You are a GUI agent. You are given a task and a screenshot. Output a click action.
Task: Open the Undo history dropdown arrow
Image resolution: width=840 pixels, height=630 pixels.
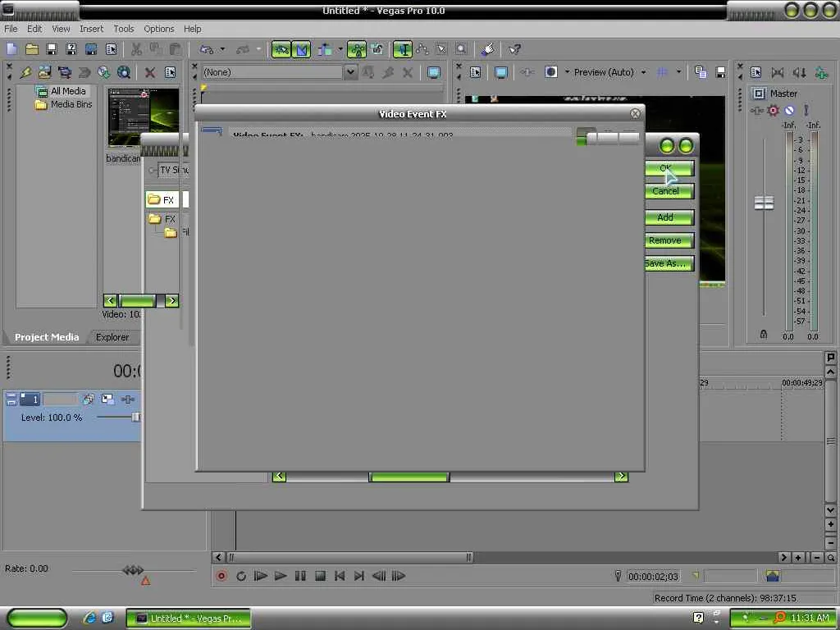pos(222,49)
